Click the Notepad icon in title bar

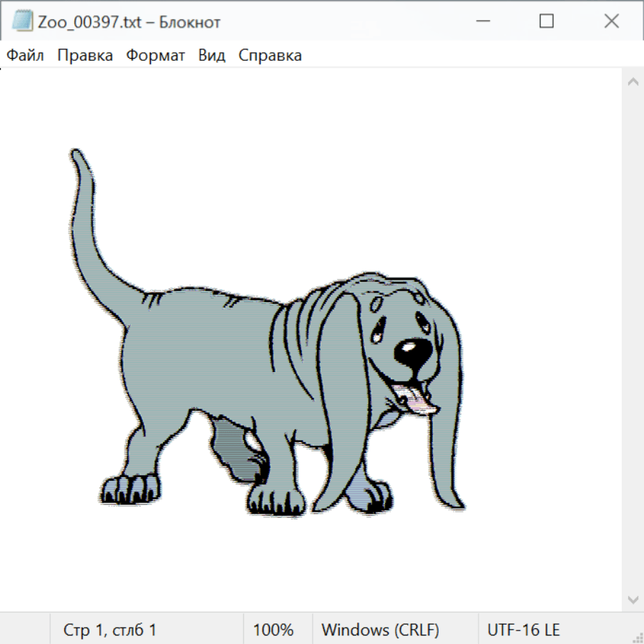click(22, 21)
